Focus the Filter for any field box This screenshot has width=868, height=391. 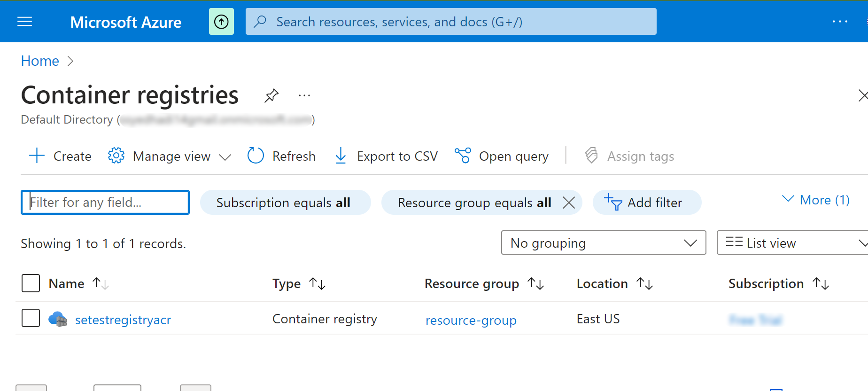click(x=105, y=203)
